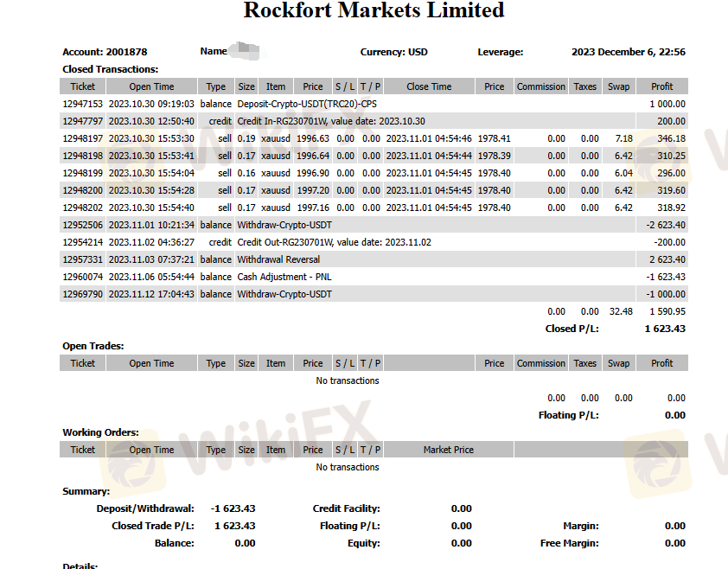Select ticket number 12969790

(83, 294)
